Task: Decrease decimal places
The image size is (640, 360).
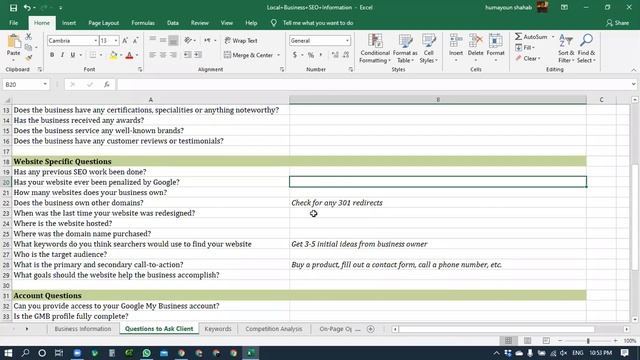Action: point(346,55)
